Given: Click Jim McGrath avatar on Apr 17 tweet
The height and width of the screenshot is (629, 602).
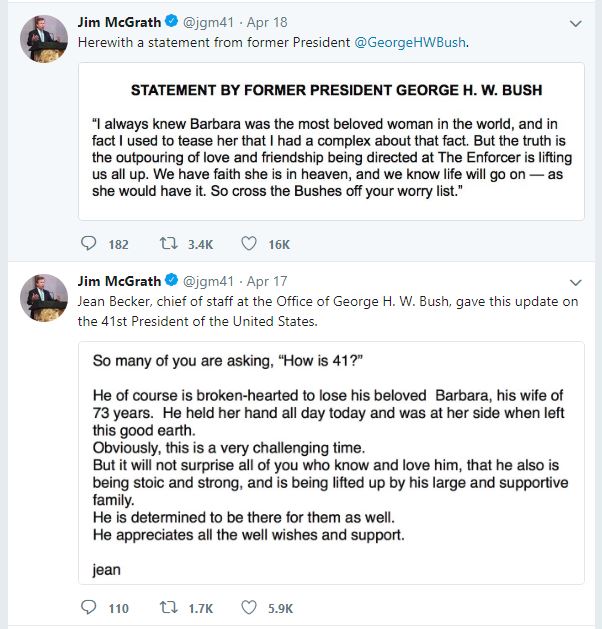Looking at the screenshot, I should [44, 298].
